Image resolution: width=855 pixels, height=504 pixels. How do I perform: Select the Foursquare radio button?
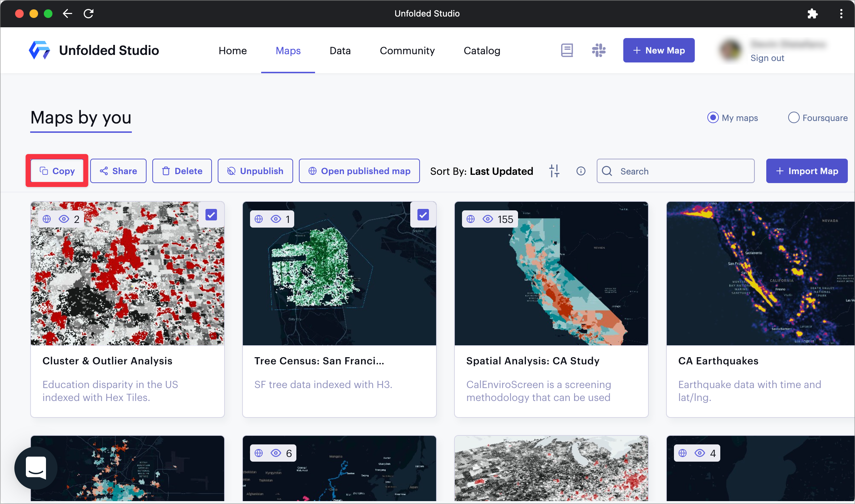pyautogui.click(x=793, y=118)
